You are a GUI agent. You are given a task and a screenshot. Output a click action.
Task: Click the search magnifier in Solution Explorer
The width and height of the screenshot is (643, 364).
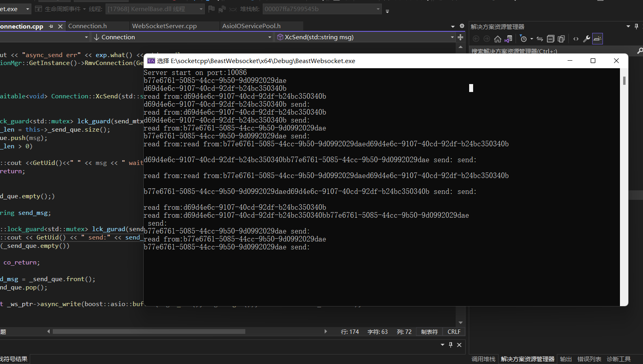point(639,51)
